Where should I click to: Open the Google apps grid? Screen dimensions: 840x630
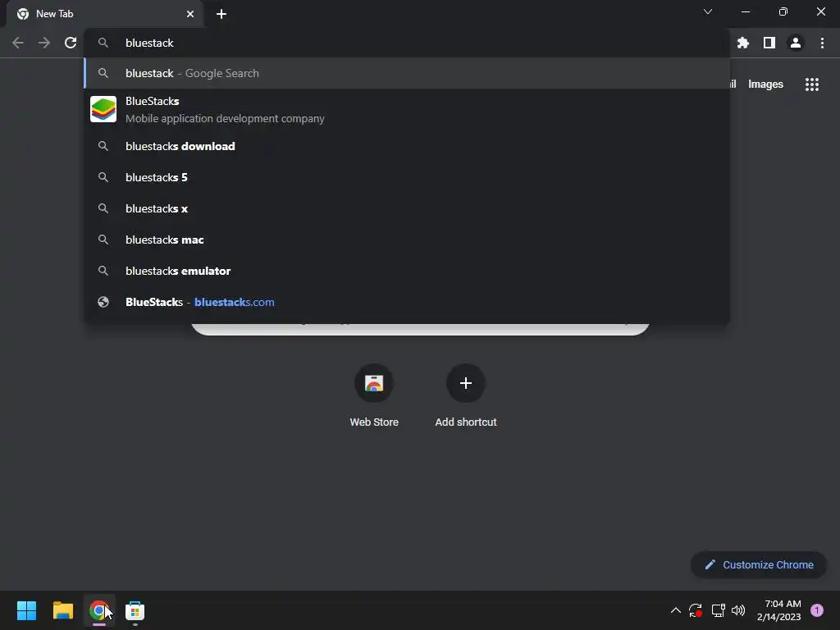coord(811,84)
